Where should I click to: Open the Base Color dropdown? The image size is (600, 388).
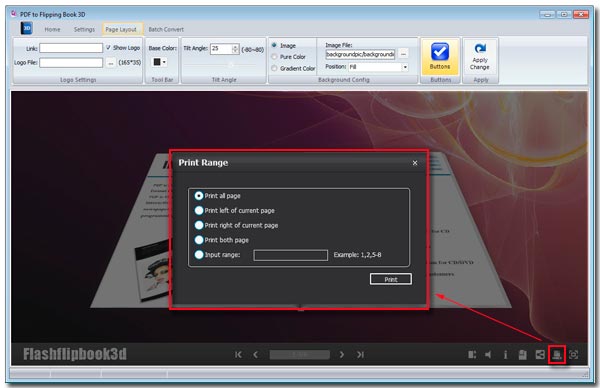(x=160, y=62)
